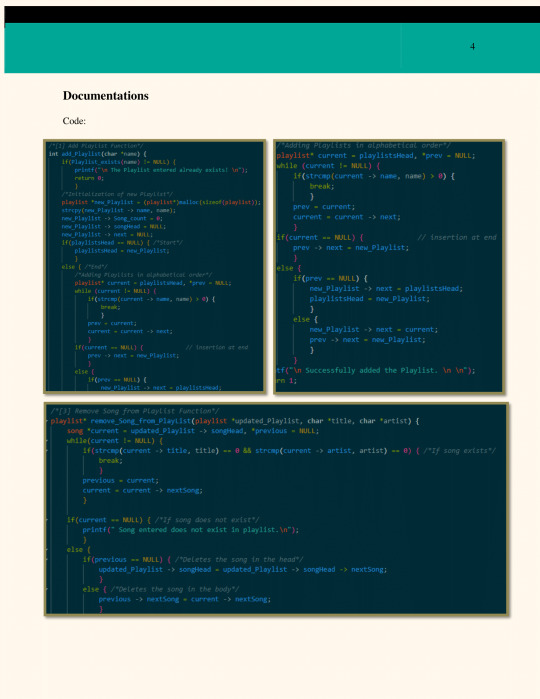Click the "Successfully added the Playlist." printf line
This screenshot has width=540, height=699.
(x=376, y=370)
